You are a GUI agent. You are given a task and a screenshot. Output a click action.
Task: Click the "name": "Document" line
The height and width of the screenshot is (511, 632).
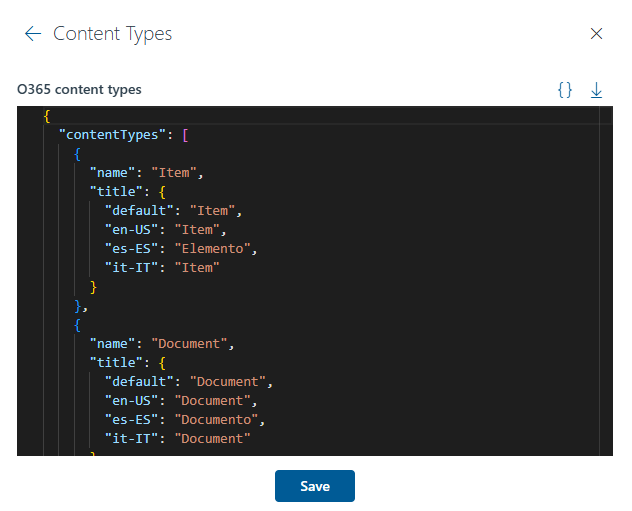[162, 344]
